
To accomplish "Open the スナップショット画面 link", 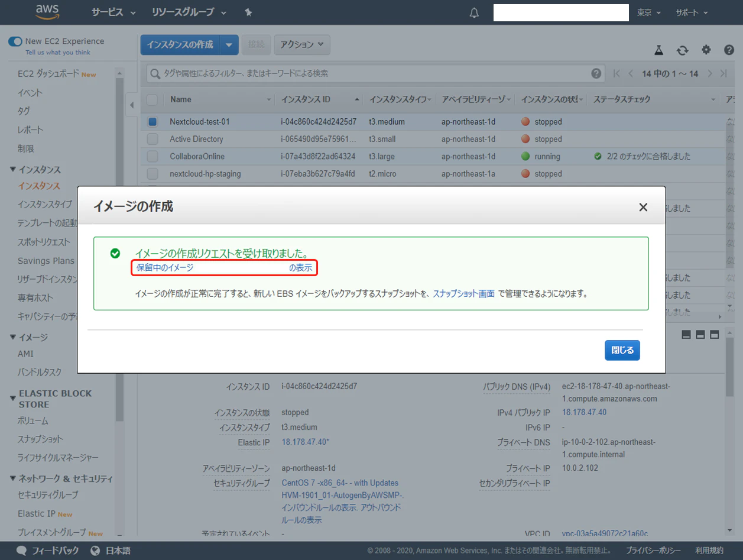I will (464, 293).
